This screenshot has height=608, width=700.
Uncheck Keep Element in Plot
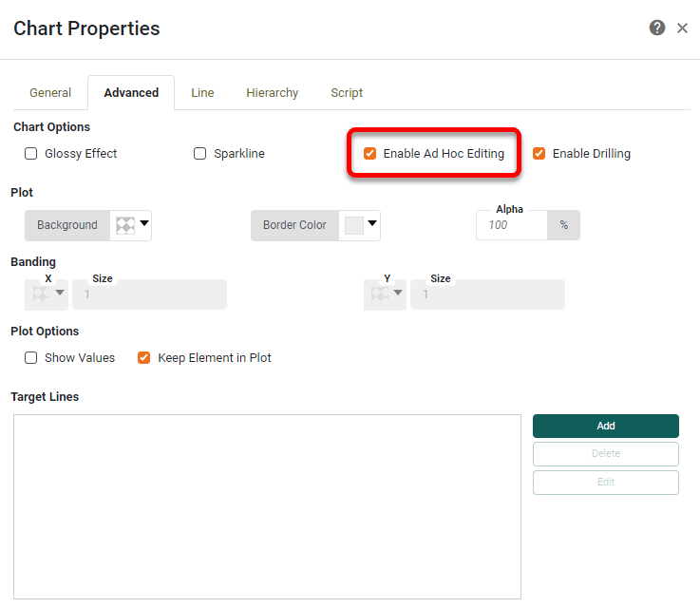pos(144,358)
